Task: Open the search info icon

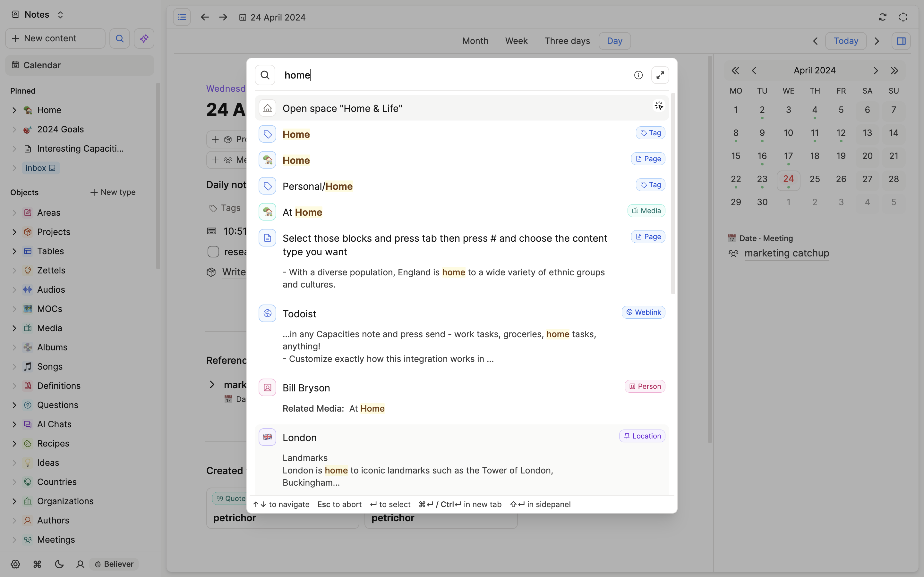Action: (x=638, y=75)
